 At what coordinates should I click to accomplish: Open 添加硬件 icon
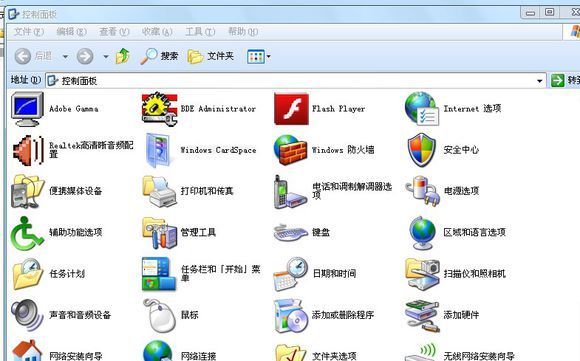point(422,316)
